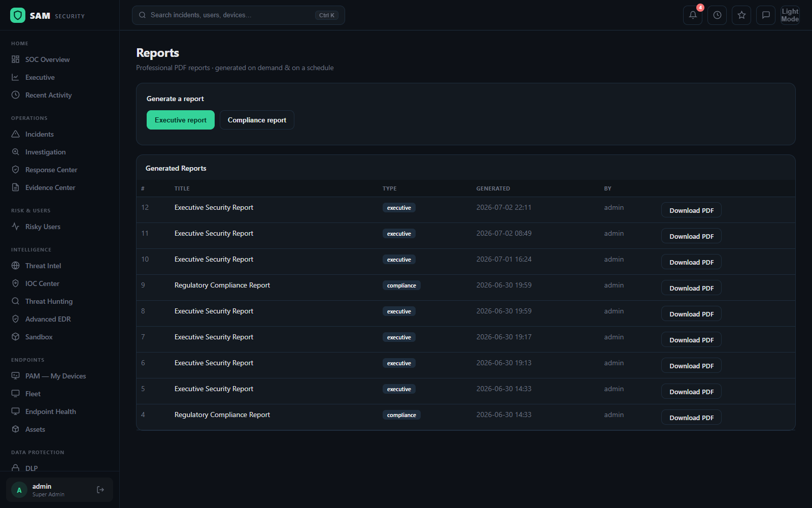Click the date 2026-07-02 22:11
Viewport: 812px width, 508px height.
(x=503, y=207)
